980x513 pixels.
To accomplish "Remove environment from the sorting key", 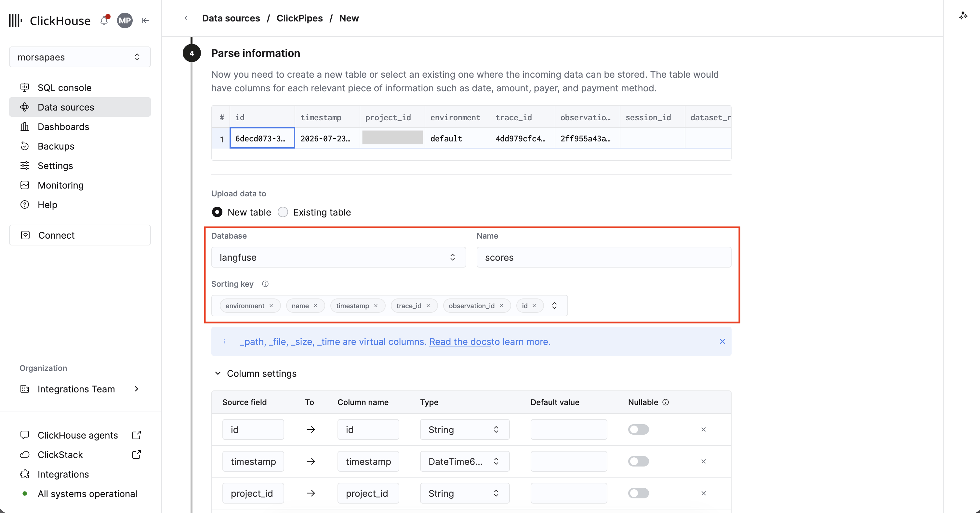I will 271,306.
